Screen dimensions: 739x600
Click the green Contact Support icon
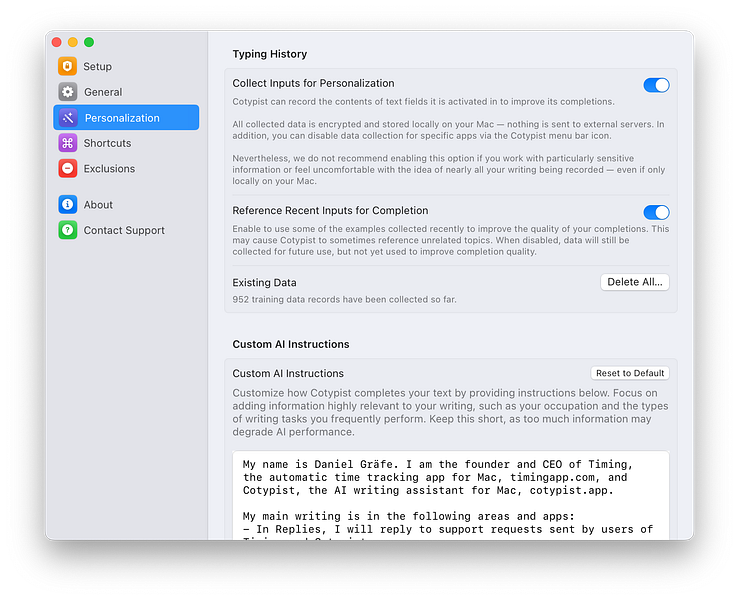[x=67, y=230]
